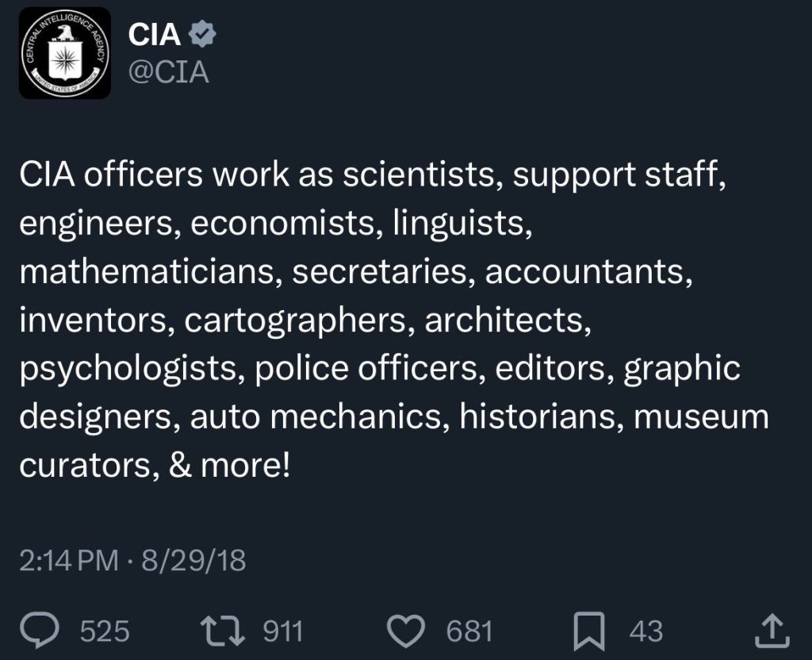View the 911 reposts count

tap(283, 631)
